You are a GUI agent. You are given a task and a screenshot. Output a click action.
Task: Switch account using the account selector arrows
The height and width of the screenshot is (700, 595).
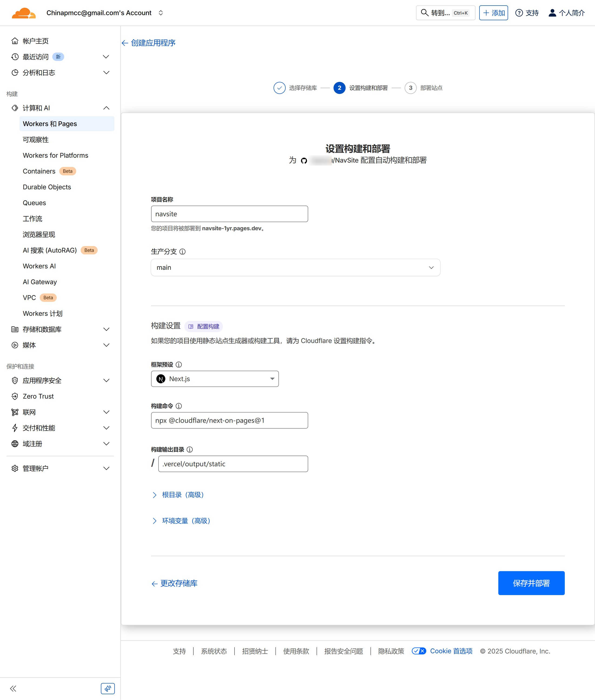(161, 13)
